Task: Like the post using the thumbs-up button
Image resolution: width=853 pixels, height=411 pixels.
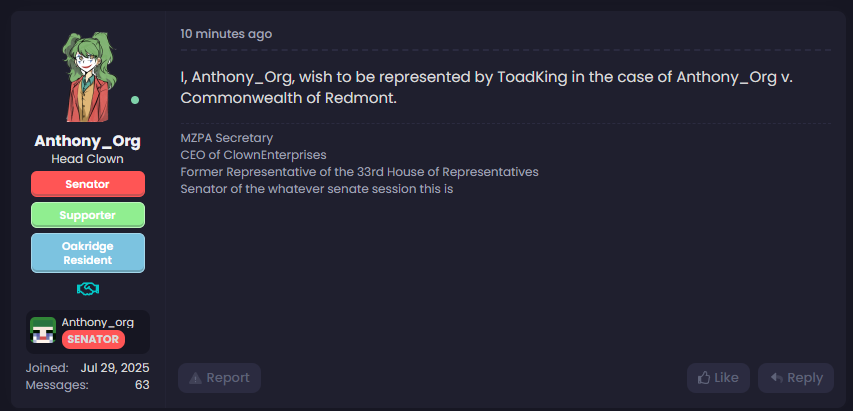Action: (x=718, y=378)
